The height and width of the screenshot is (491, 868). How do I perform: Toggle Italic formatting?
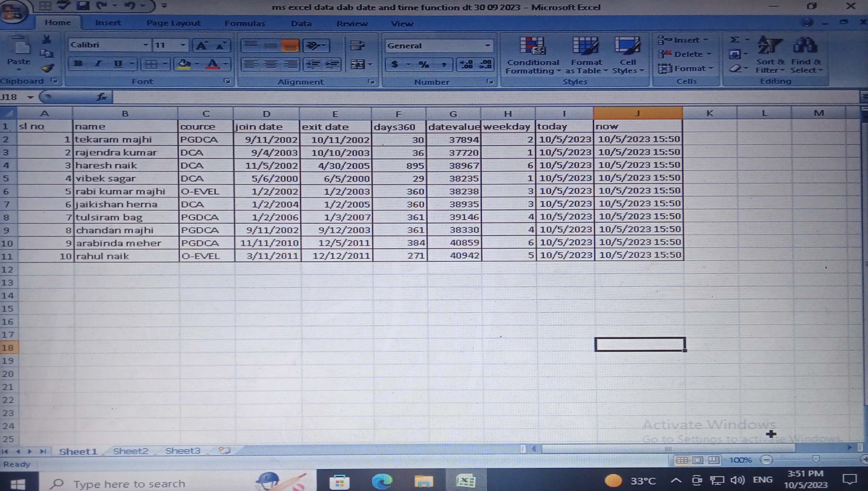tap(98, 64)
